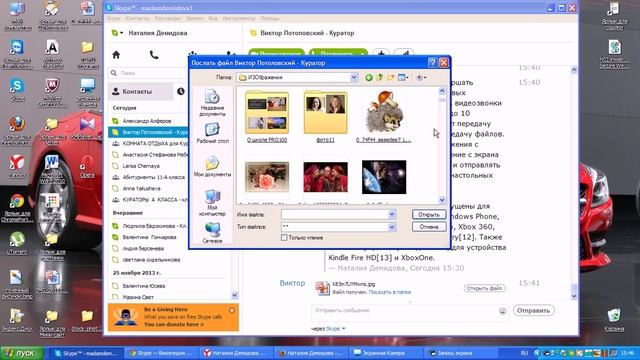
Task: Select contact Валентина Юсева
Action: pyautogui.click(x=144, y=286)
